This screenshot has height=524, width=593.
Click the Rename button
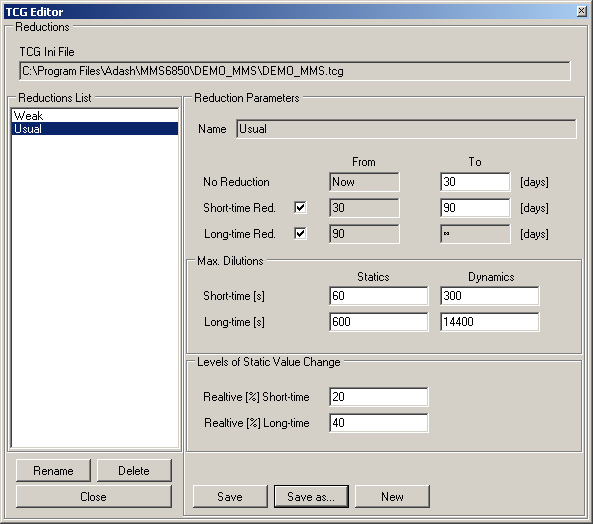point(53,471)
